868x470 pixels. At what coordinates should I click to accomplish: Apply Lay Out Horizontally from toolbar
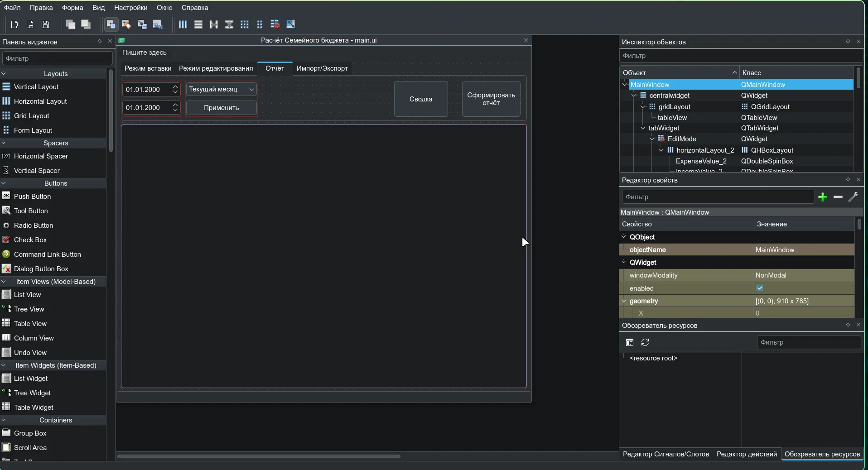click(x=183, y=24)
